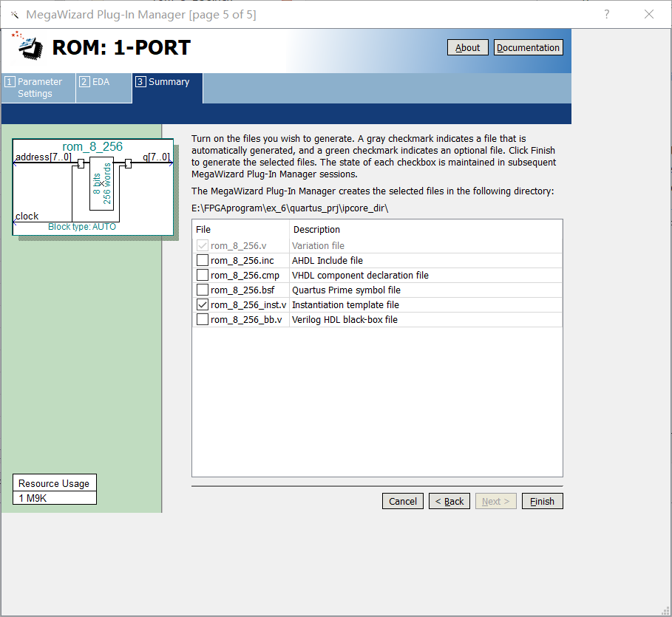Click the rom_8_256 diagram title

coord(92,146)
